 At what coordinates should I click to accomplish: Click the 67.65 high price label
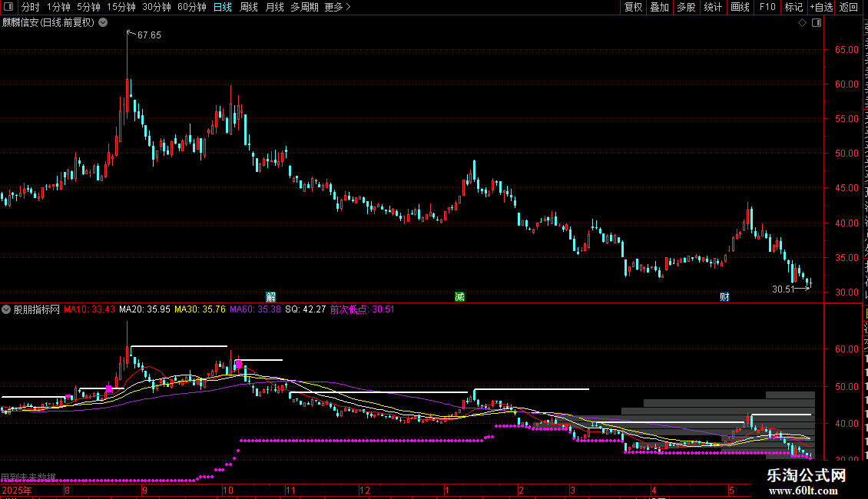point(149,35)
